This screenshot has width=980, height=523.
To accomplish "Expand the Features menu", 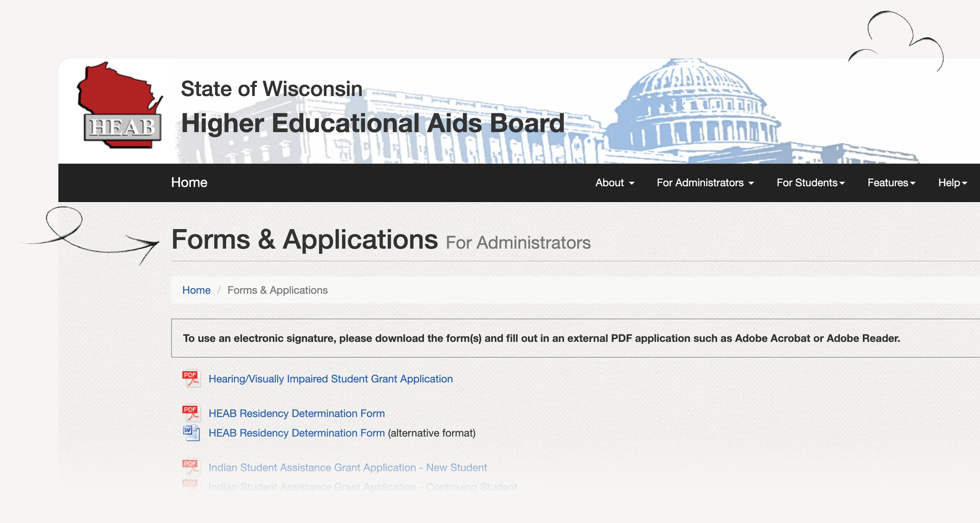I will 891,183.
